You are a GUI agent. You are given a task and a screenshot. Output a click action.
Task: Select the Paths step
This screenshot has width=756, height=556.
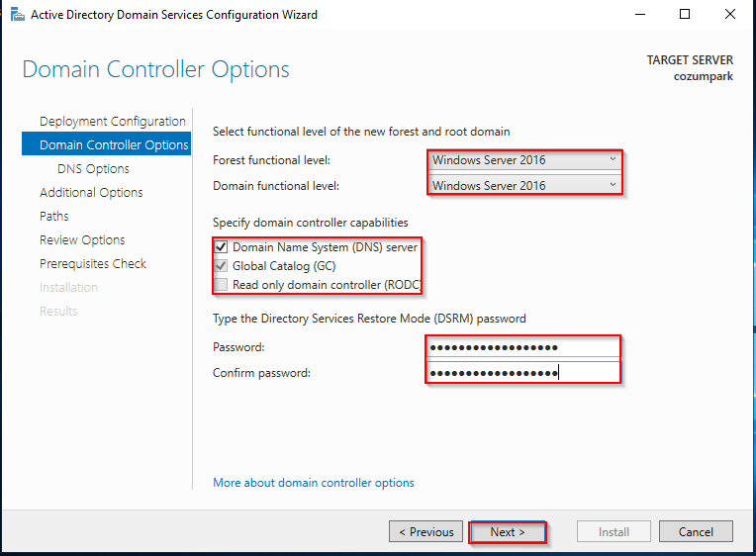pos(54,216)
